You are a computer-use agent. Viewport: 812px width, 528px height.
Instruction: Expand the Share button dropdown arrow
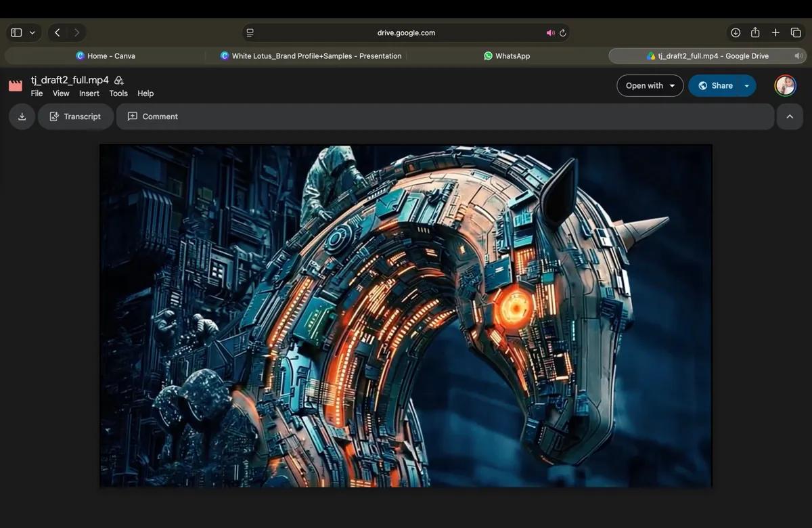747,86
